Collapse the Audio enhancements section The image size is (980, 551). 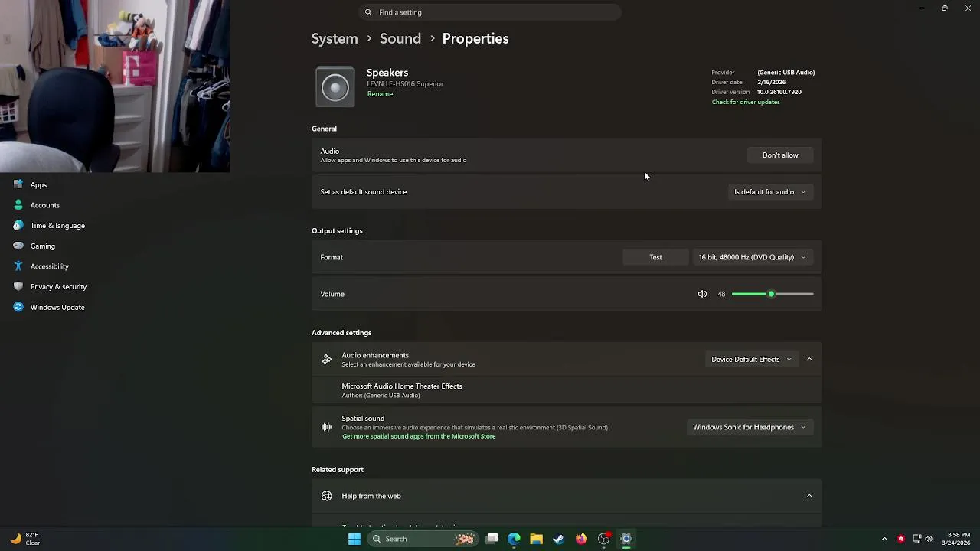[x=809, y=359]
